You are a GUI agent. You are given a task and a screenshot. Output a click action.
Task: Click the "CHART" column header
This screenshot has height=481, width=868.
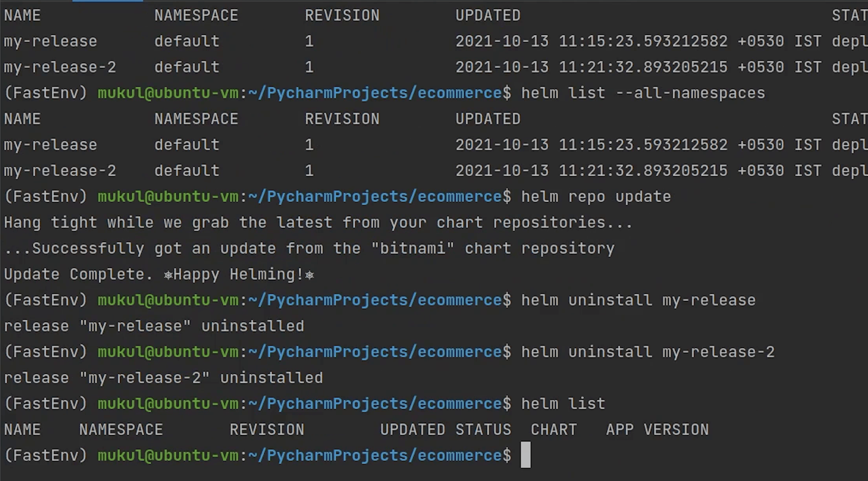(554, 430)
